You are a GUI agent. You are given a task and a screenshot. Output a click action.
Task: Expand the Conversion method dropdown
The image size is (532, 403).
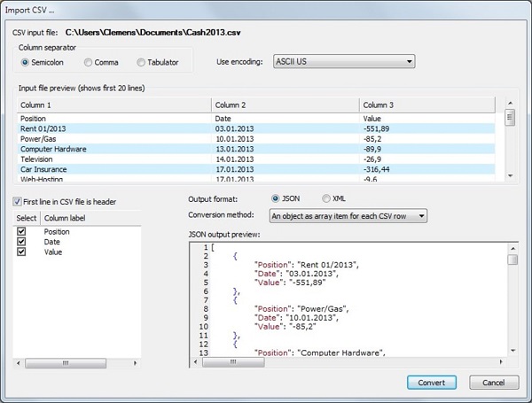coord(348,215)
